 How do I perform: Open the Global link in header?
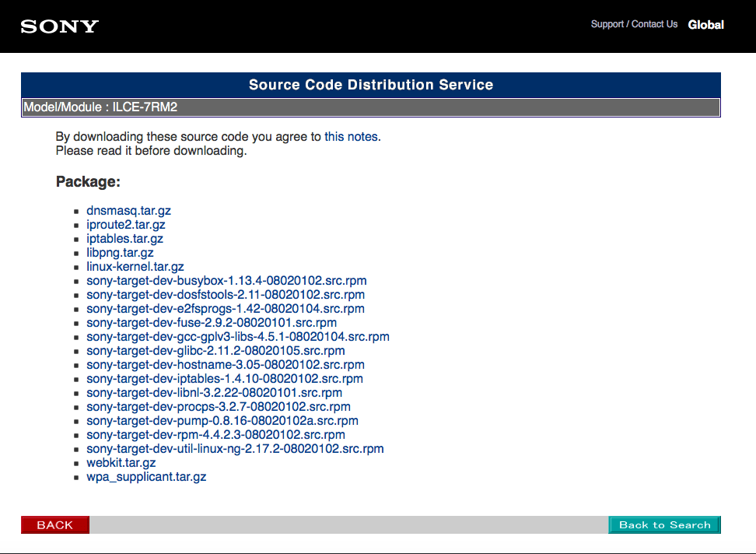point(706,25)
